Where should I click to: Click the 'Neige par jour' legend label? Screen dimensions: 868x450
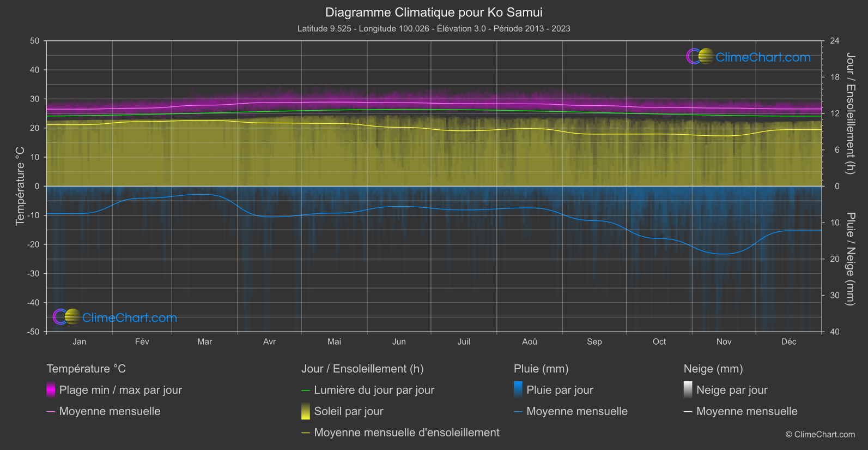[x=732, y=390]
